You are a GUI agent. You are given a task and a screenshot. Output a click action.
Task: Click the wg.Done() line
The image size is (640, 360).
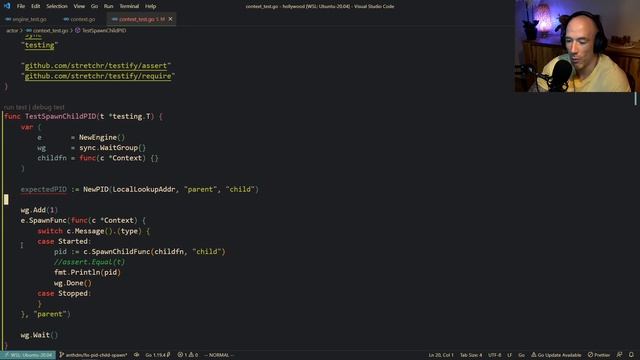coord(73,283)
